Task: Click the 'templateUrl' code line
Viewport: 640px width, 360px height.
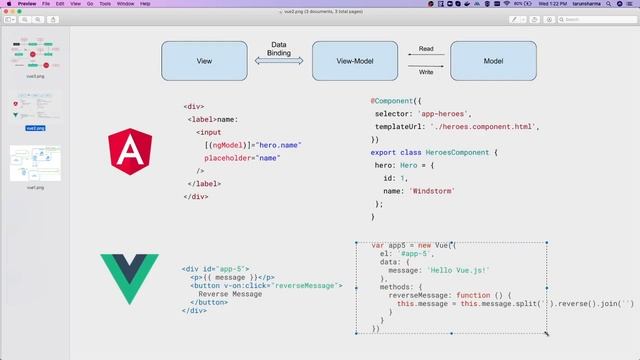Action: point(457,127)
